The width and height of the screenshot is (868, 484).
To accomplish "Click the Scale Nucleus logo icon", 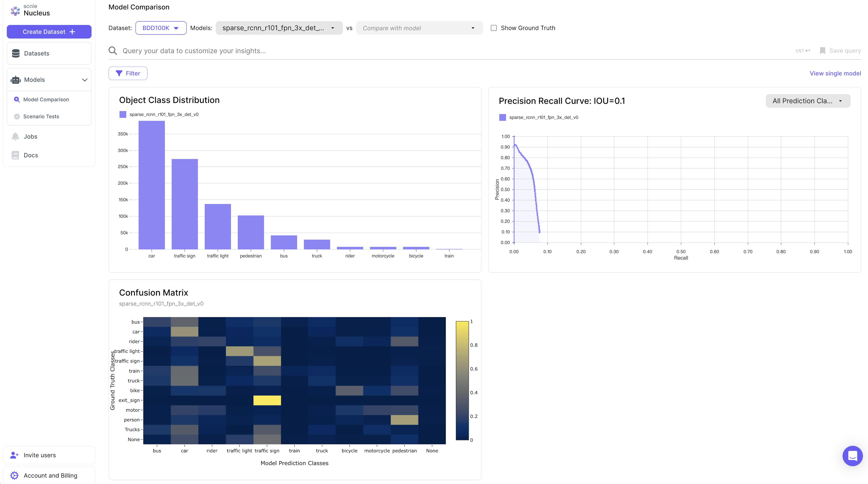I will pos(15,11).
